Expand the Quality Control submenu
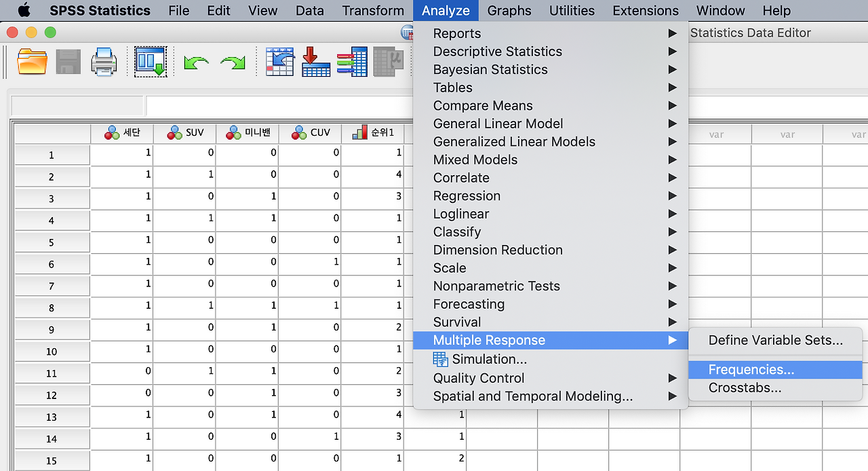 click(x=551, y=378)
